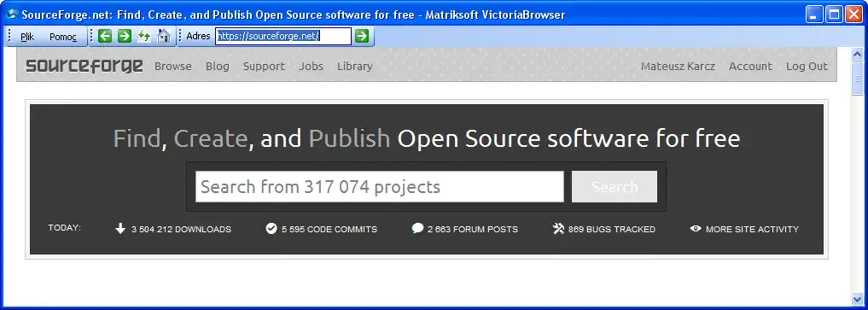Click the SourceForge logo
This screenshot has width=868, height=310.
tap(84, 66)
